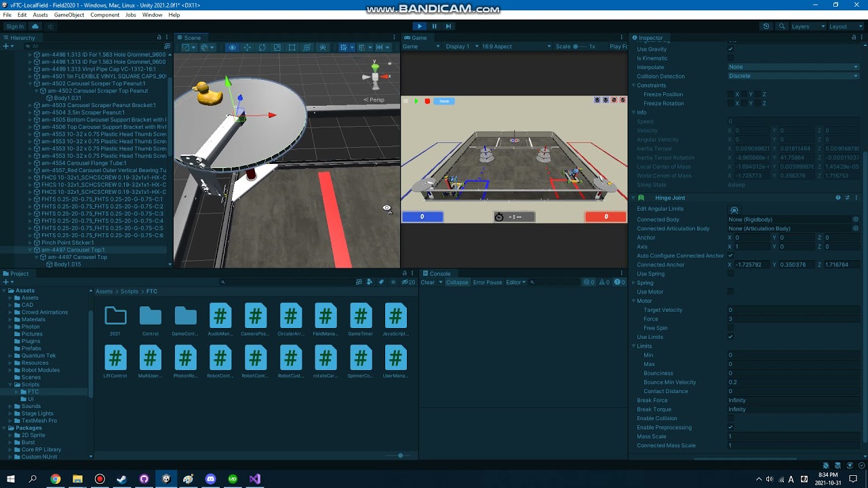
Task: Click the Sign In button
Action: point(15,26)
